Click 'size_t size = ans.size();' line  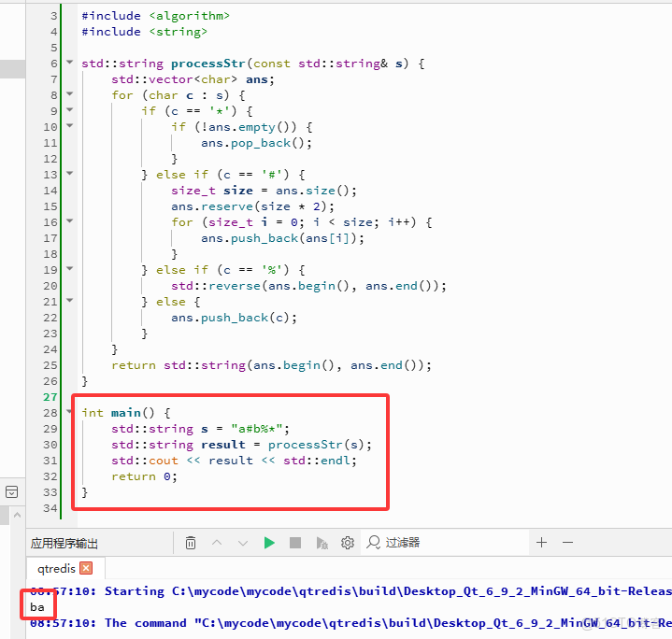264,191
